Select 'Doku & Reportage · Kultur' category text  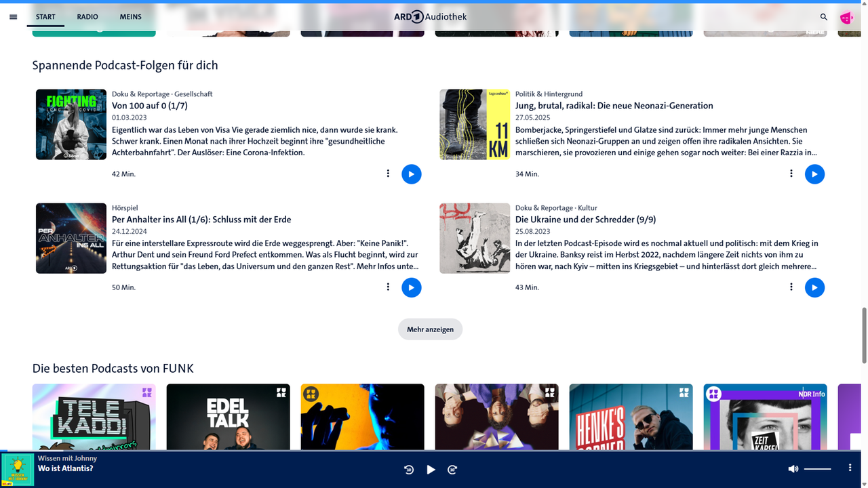point(556,208)
